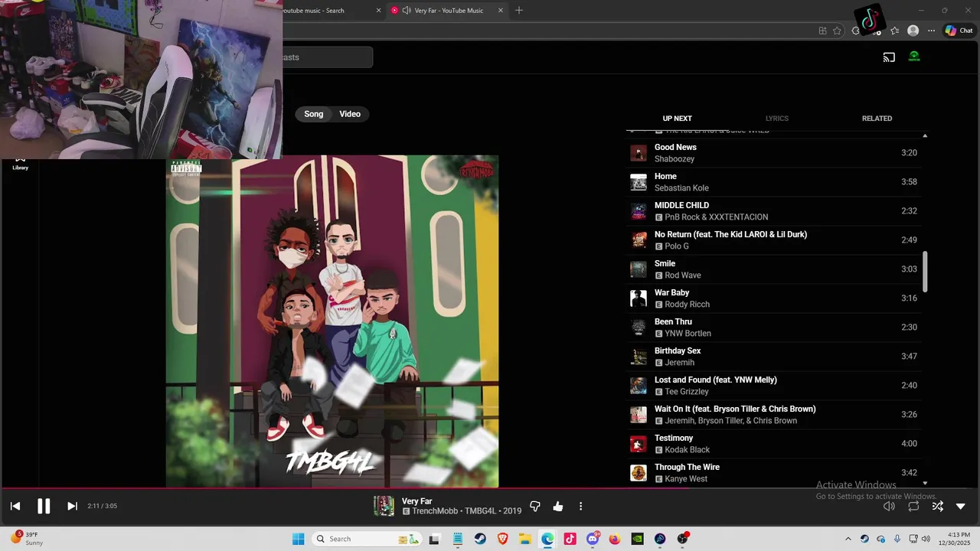Click the YouTube Music search box
The image size is (980, 551).
coord(327,57)
